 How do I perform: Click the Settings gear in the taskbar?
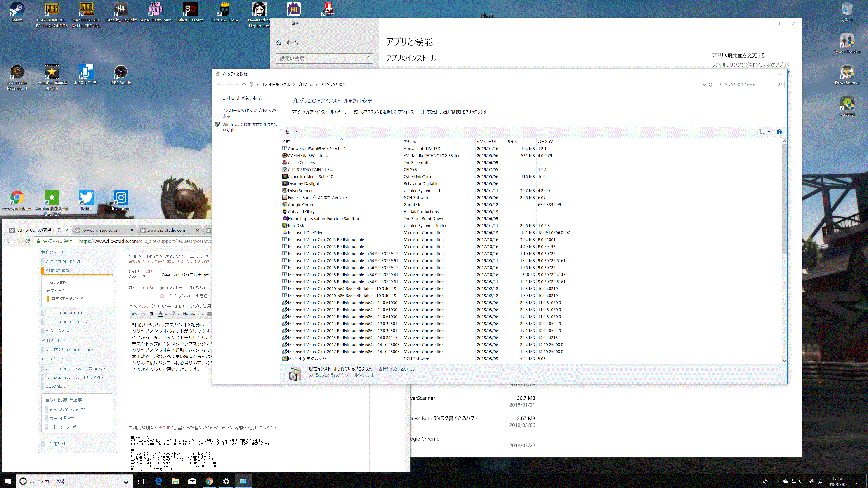point(226,481)
